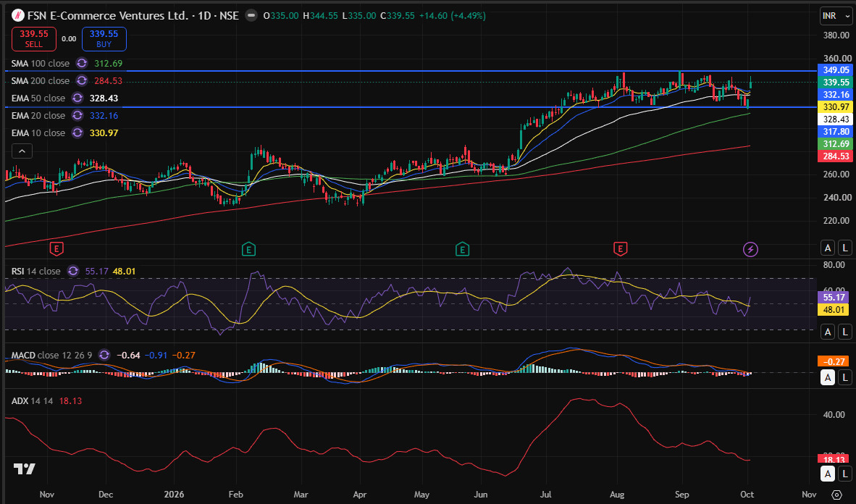Toggle the market status indicator dot
856x504 pixels.
pos(251,15)
